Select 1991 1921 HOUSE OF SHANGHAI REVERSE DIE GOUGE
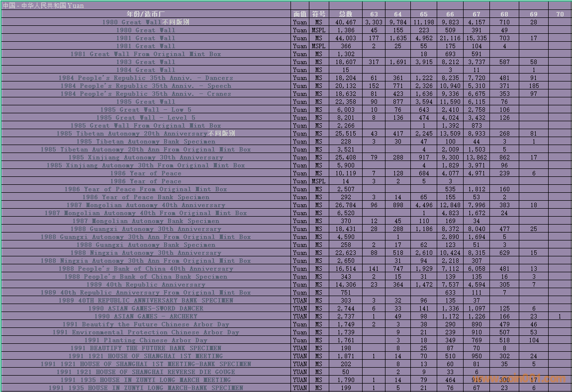This screenshot has height=392, width=572. coord(146,372)
